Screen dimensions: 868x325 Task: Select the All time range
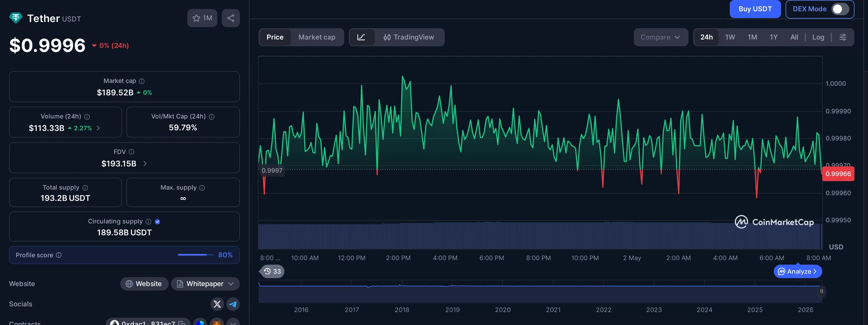coord(794,37)
